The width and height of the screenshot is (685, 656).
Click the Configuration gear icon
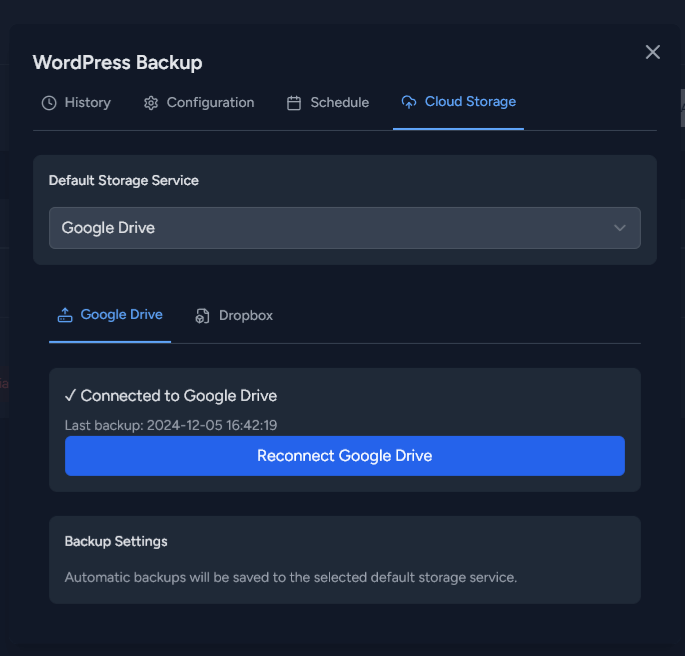coord(151,103)
